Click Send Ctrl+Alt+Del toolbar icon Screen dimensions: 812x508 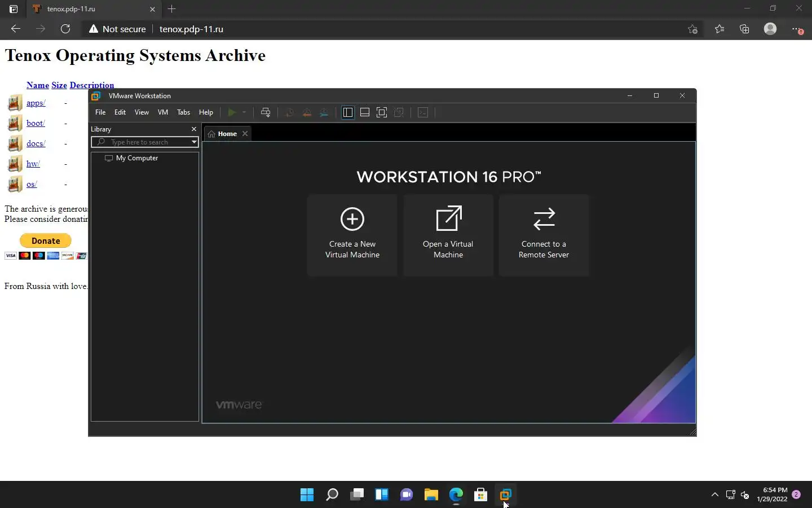click(266, 112)
